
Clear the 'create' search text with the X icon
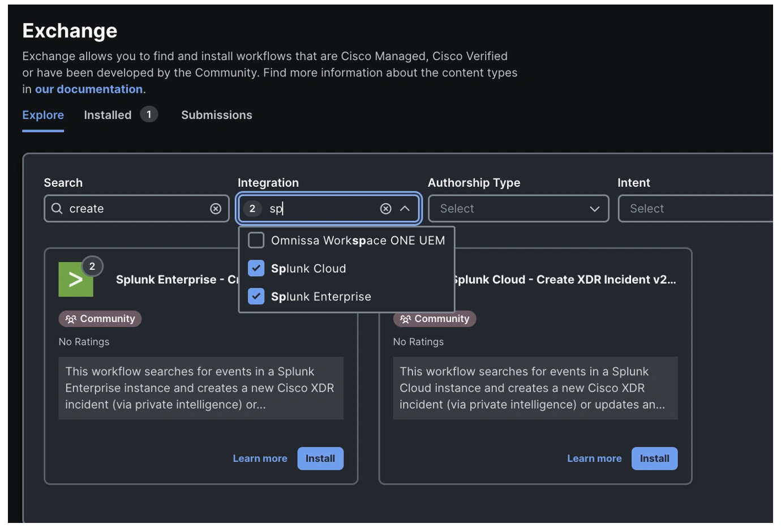pyautogui.click(x=216, y=208)
